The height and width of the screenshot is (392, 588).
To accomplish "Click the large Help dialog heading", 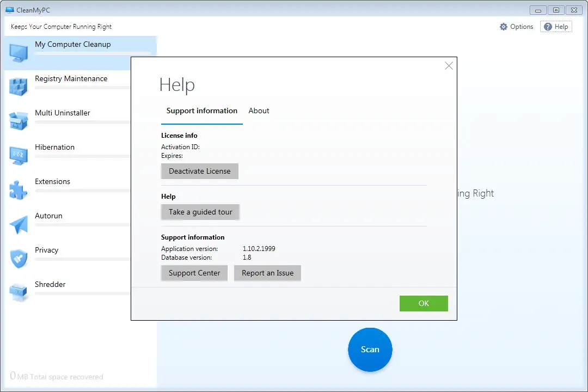I will 177,85.
